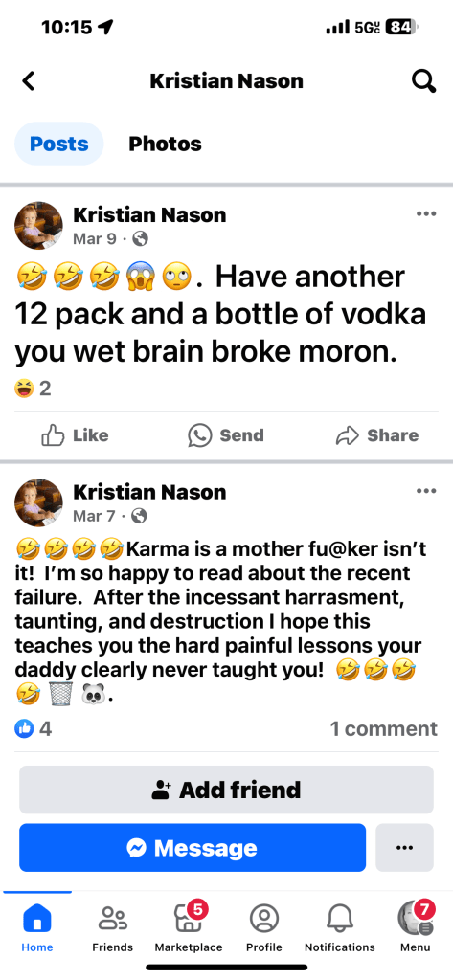
Task: Tap Home icon in bottom navigation
Action: click(x=37, y=927)
